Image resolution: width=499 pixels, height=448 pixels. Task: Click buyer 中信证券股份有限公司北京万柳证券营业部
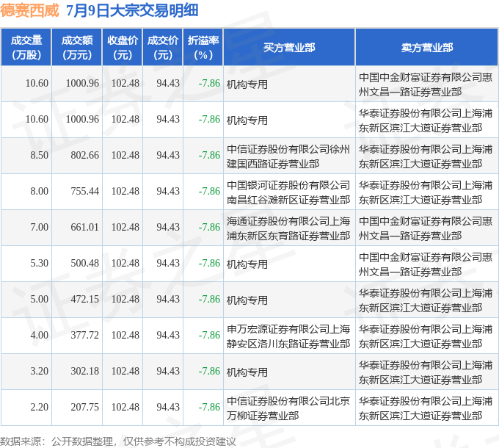coord(288,408)
